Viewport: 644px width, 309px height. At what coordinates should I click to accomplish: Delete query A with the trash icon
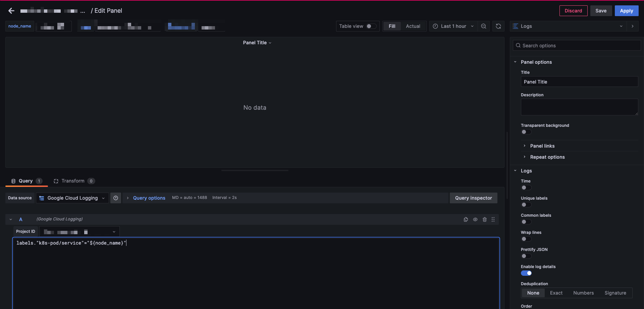(x=485, y=219)
